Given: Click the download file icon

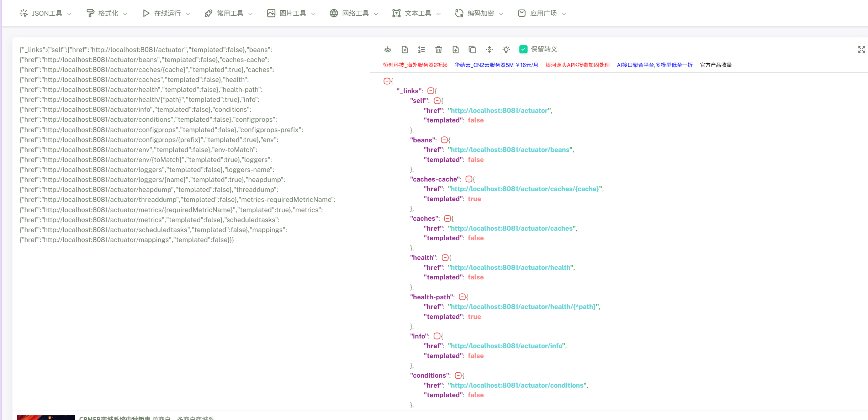Looking at the screenshot, I should [455, 49].
